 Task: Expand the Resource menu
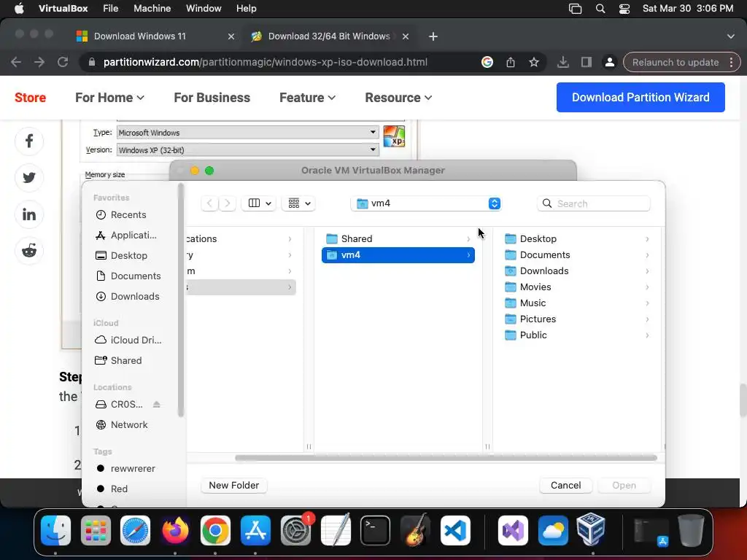click(x=399, y=98)
